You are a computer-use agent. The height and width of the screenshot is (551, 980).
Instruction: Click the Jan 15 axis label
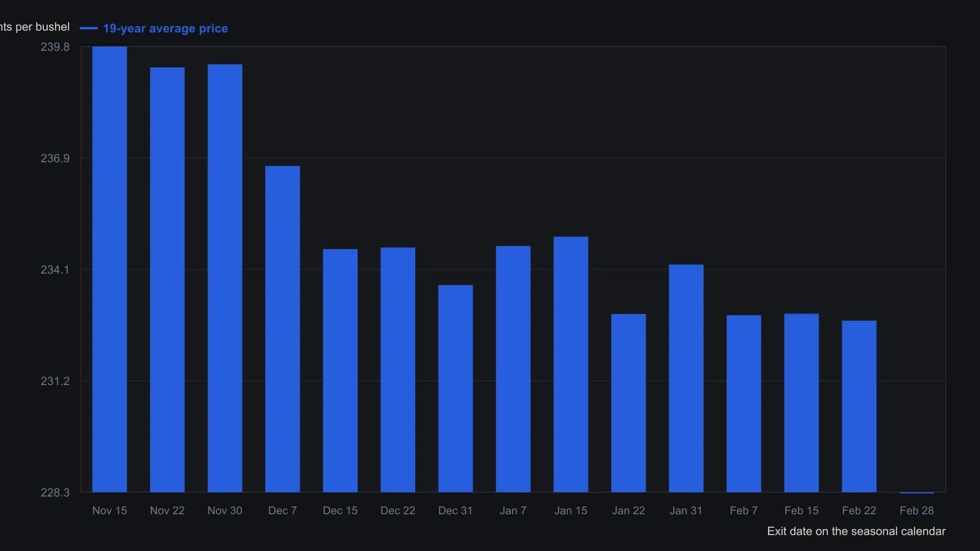point(570,511)
